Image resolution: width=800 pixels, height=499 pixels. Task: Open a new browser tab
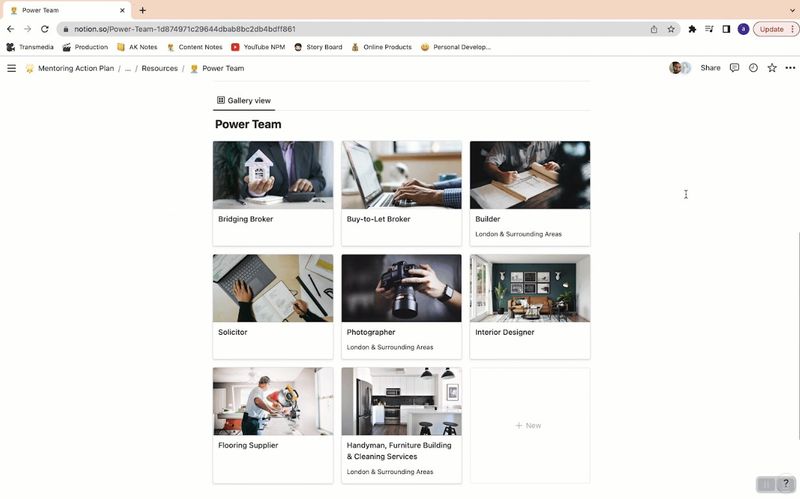pyautogui.click(x=142, y=10)
